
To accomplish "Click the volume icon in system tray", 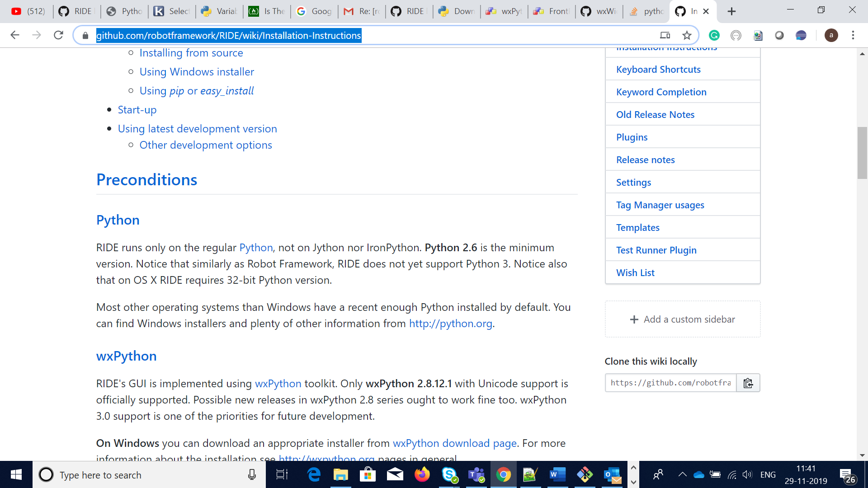I will pos(747,475).
